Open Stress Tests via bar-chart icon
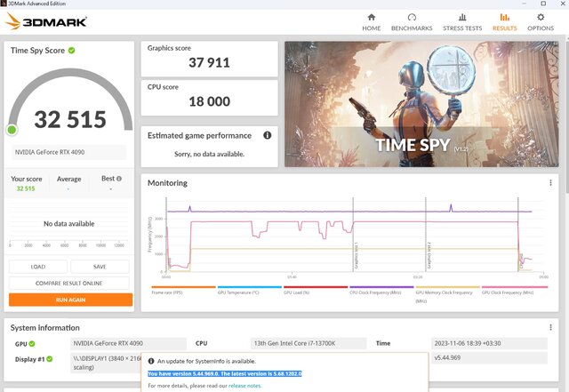 (x=462, y=17)
